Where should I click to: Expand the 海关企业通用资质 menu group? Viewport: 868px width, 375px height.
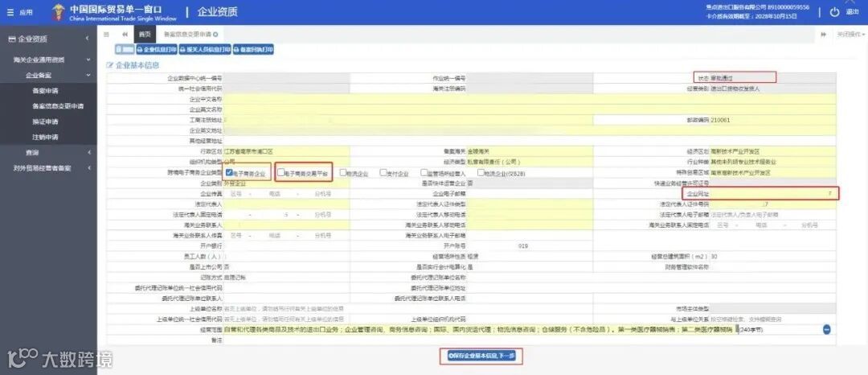tap(49, 60)
